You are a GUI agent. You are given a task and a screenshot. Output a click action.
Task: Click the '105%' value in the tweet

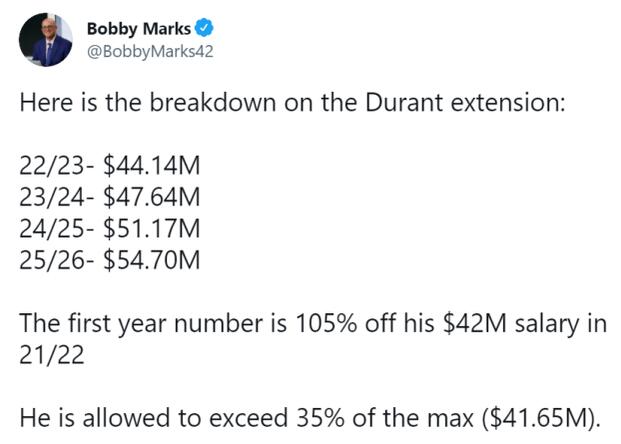pyautogui.click(x=326, y=323)
